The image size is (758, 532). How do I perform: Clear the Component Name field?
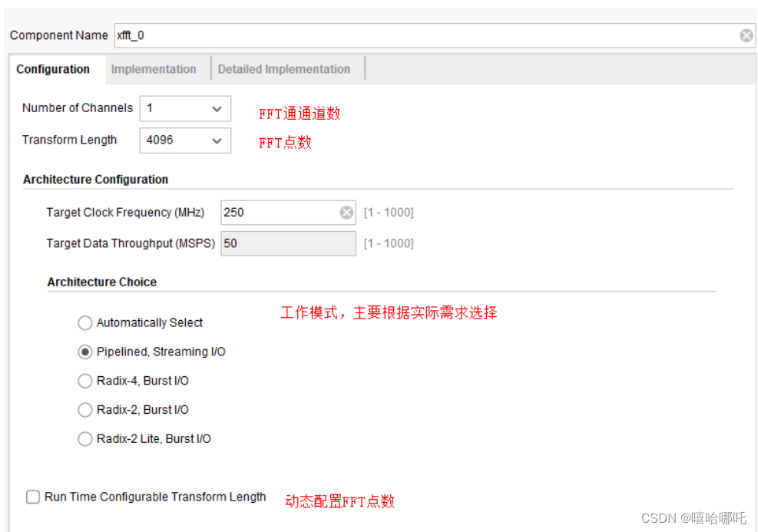click(746, 35)
